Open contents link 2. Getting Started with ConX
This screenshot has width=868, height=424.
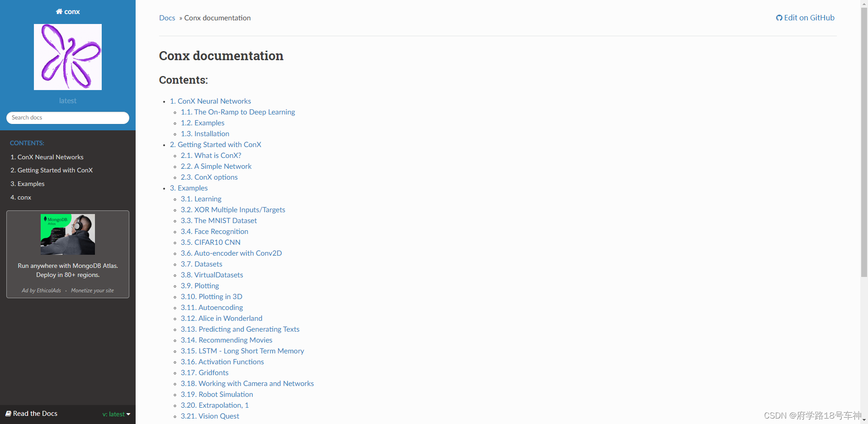tap(216, 145)
